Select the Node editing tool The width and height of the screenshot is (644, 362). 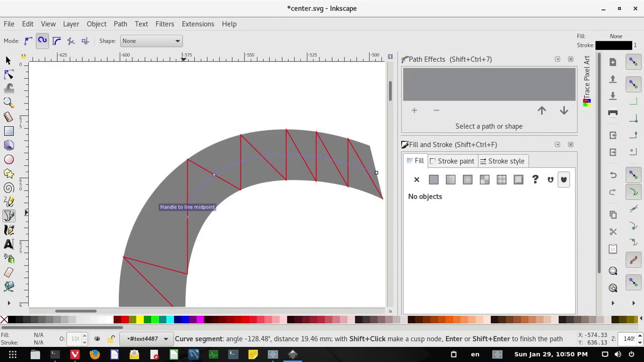pos(9,74)
